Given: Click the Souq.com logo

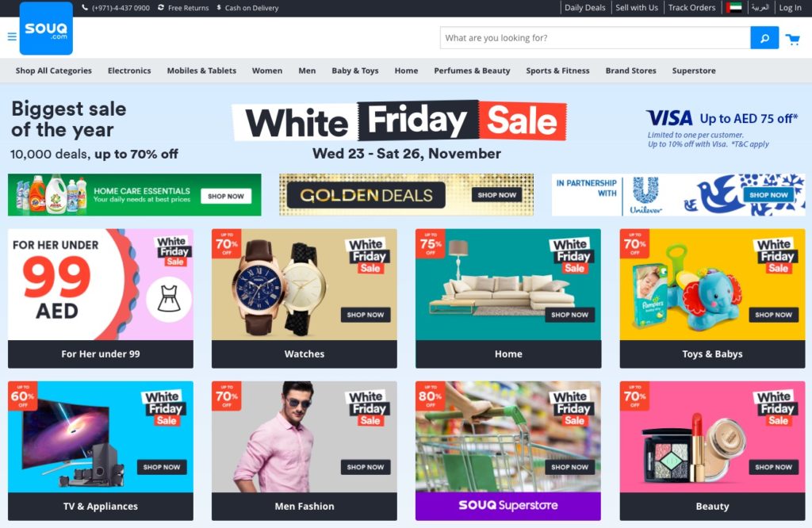Looking at the screenshot, I should click(x=46, y=29).
